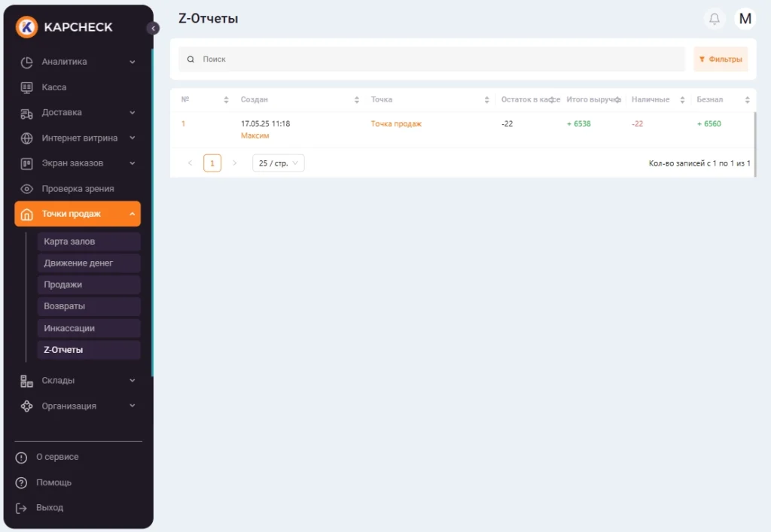
Task: Select the Инкассации submenu item
Action: coord(69,329)
